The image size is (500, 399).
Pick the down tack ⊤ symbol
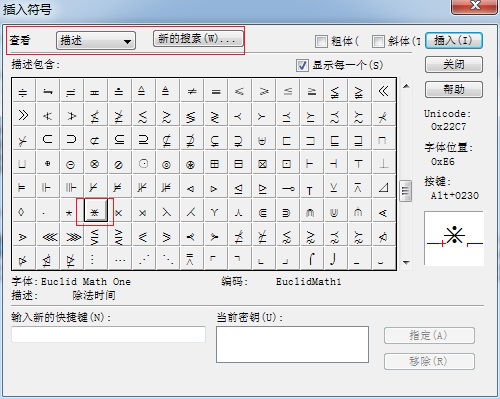point(359,163)
